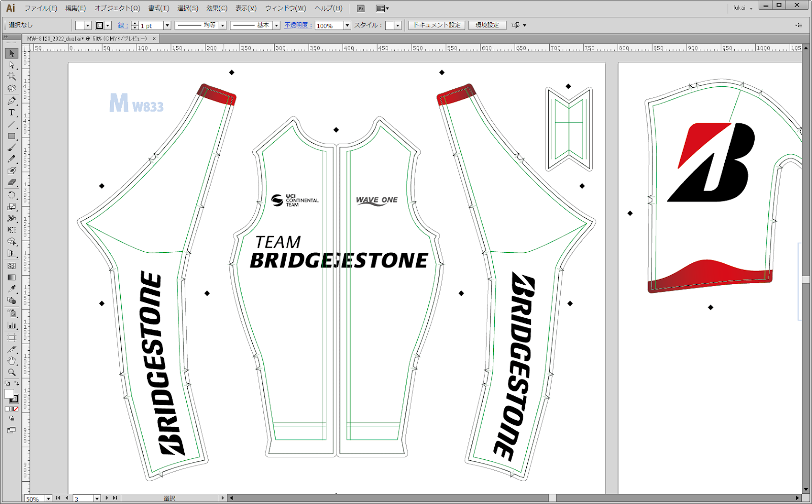Select the Column Graph tool

tap(12, 325)
